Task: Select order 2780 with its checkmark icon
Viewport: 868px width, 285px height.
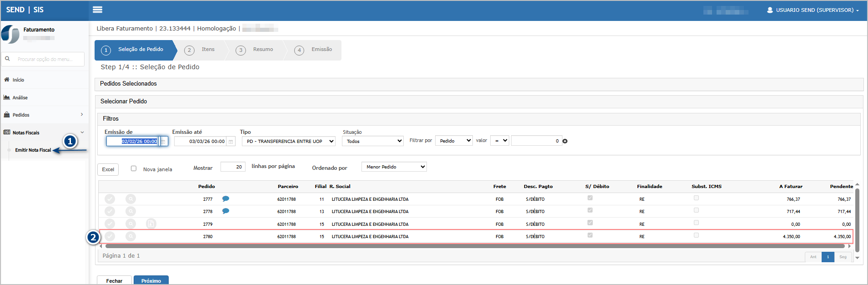Action: pos(110,236)
